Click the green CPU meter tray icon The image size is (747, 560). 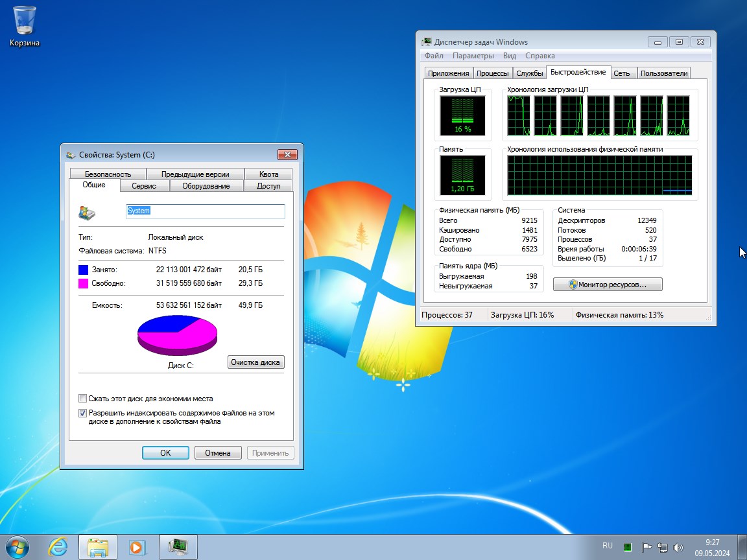click(x=627, y=546)
